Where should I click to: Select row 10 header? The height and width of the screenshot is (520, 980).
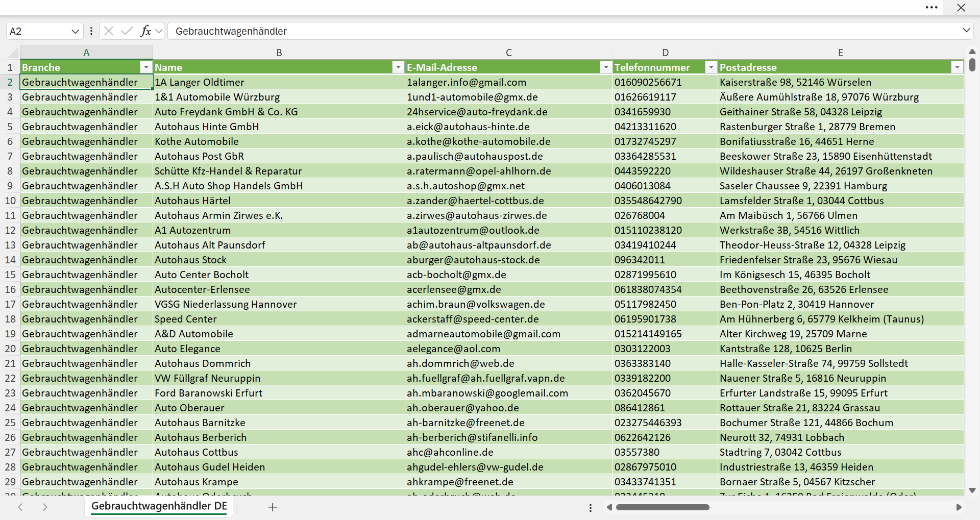coord(10,201)
